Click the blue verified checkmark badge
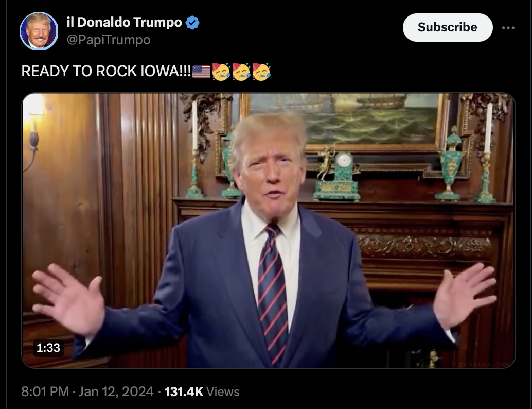 192,23
